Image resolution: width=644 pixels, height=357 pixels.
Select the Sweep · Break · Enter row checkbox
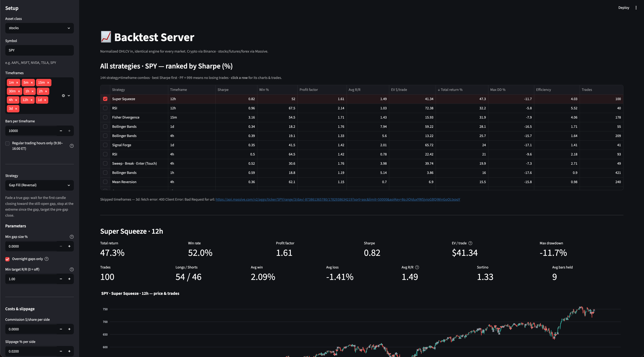click(105, 163)
